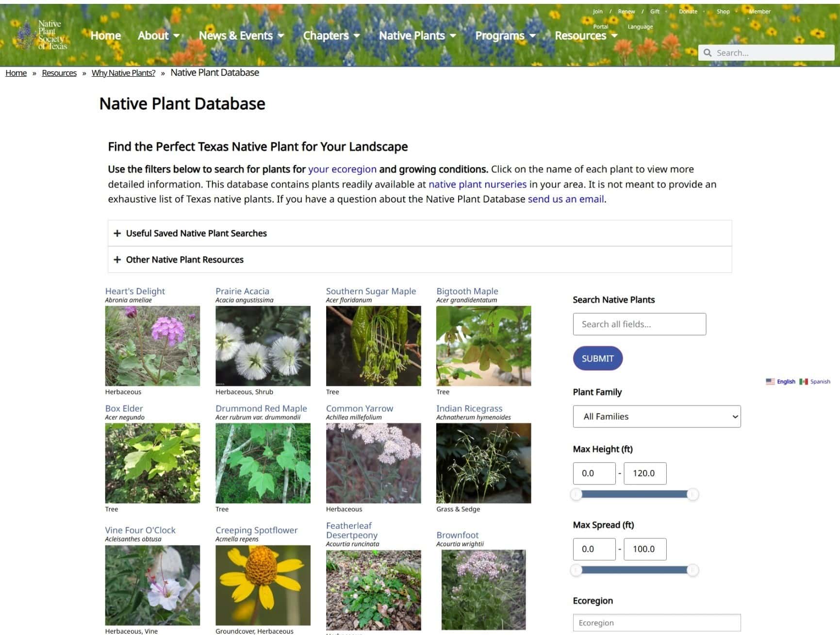Click the 'Why Native Plants?' breadcrumb link
The width and height of the screenshot is (840, 635).
pos(123,73)
